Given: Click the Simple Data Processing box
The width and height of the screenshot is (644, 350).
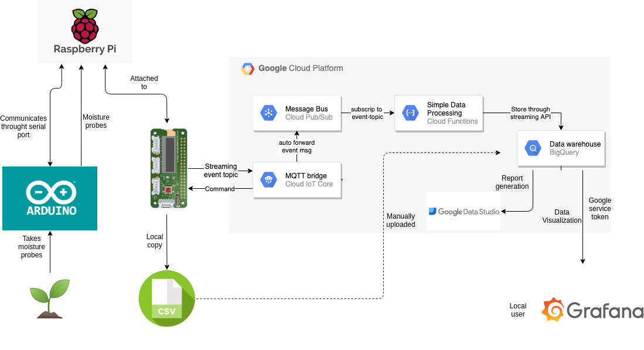Looking at the screenshot, I should [439, 113].
